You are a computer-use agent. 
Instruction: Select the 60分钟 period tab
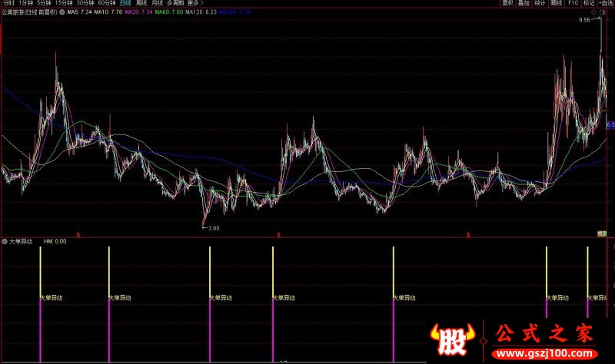[106, 3]
